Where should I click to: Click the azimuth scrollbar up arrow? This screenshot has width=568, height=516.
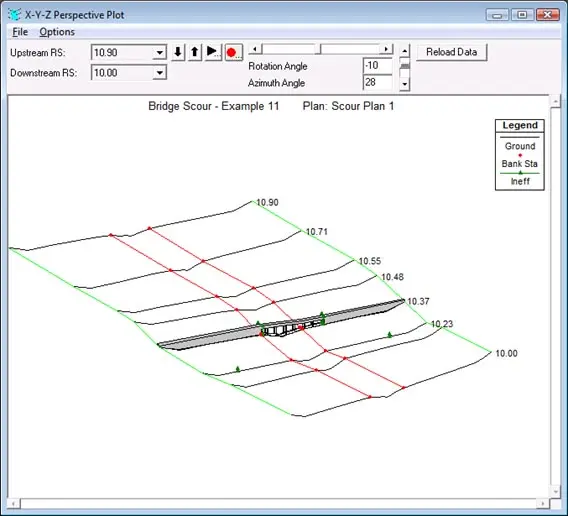coord(405,50)
